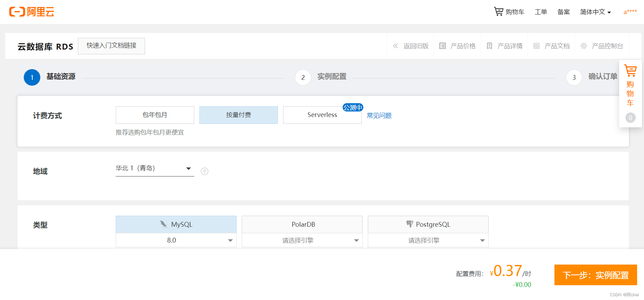This screenshot has width=644, height=300.
Task: Expand the PolarDB 请选择引擎 dropdown
Action: pyautogui.click(x=302, y=240)
